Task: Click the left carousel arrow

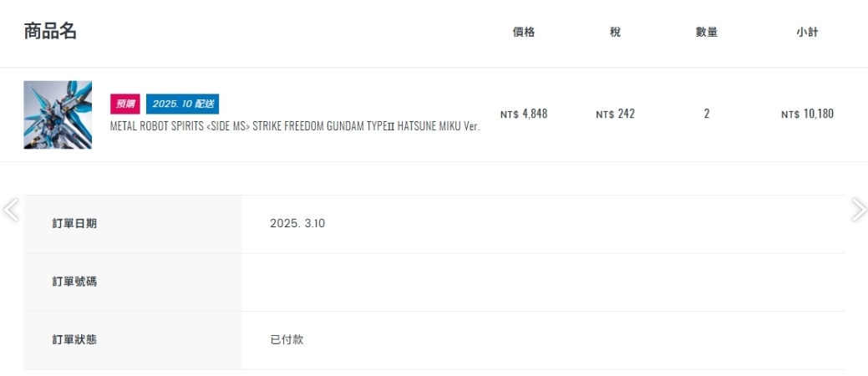Action: coord(11,210)
